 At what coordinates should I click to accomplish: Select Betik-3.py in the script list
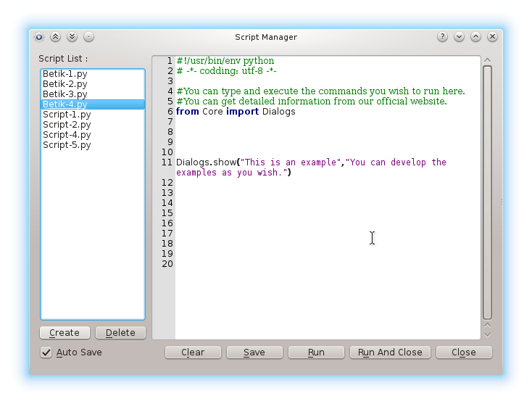[93, 94]
